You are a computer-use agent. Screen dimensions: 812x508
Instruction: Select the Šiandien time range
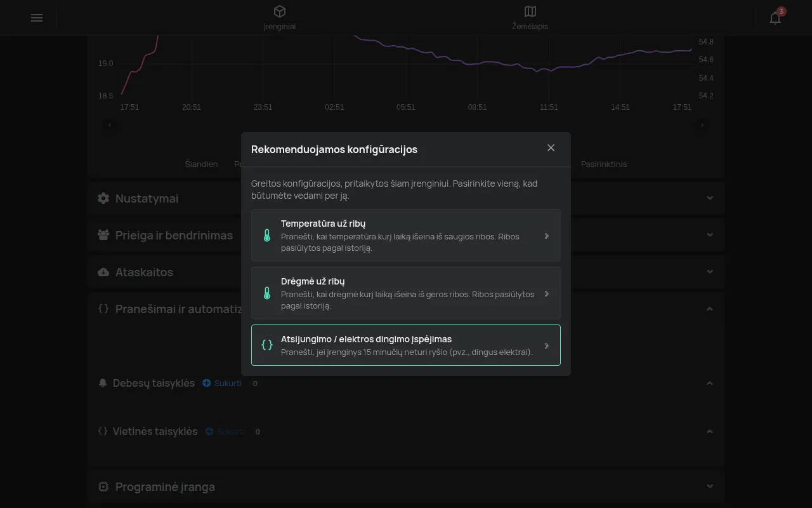click(201, 164)
